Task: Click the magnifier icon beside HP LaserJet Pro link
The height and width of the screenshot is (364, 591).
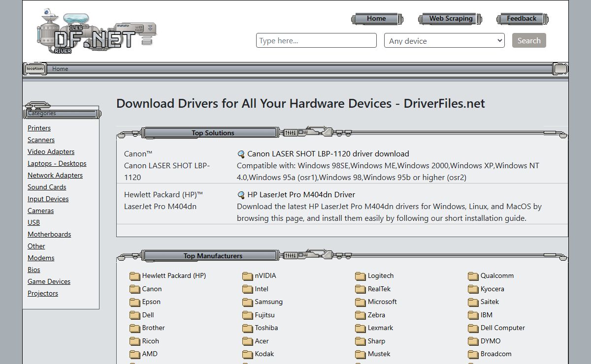Action: (x=241, y=195)
